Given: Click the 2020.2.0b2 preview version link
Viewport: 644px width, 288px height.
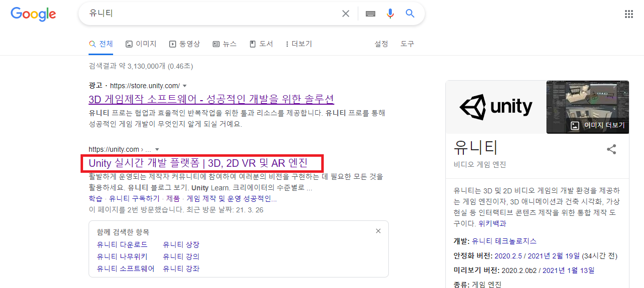Looking at the screenshot, I should [x=519, y=270].
